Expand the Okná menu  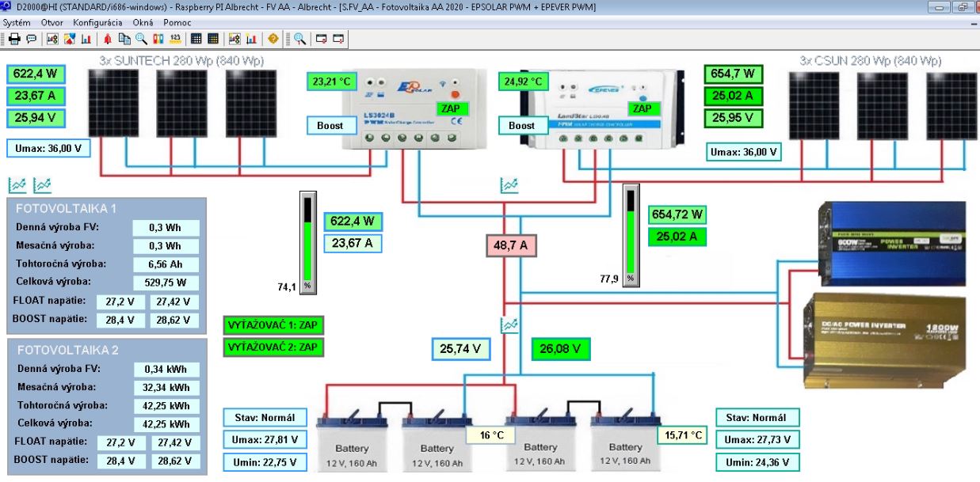point(143,23)
